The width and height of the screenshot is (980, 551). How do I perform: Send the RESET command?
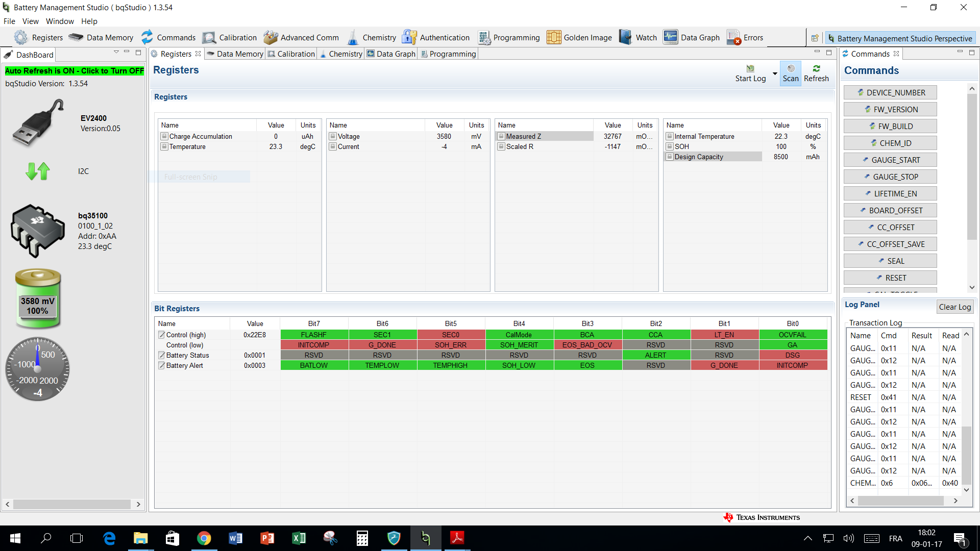pyautogui.click(x=890, y=278)
